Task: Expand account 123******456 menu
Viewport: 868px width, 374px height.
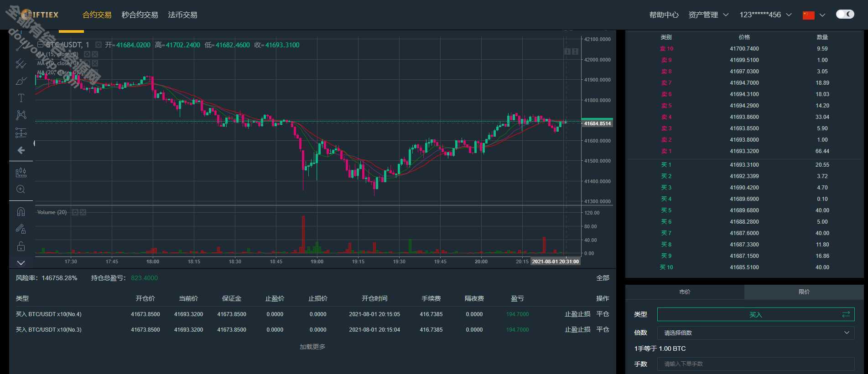Action: [765, 15]
